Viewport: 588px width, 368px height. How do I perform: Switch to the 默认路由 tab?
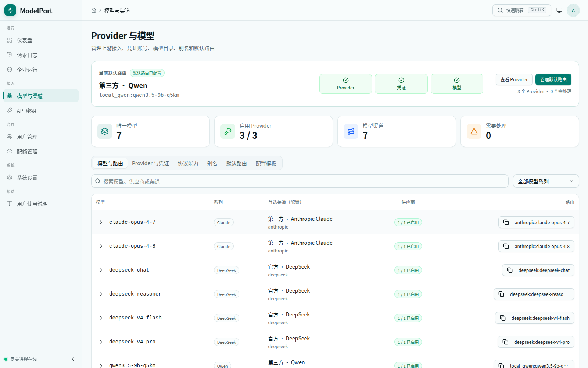tap(236, 163)
